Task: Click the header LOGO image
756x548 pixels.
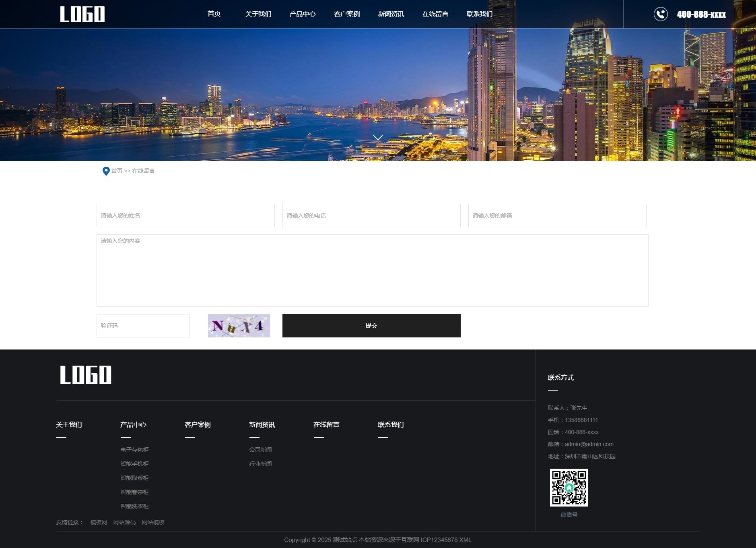Action: [82, 14]
